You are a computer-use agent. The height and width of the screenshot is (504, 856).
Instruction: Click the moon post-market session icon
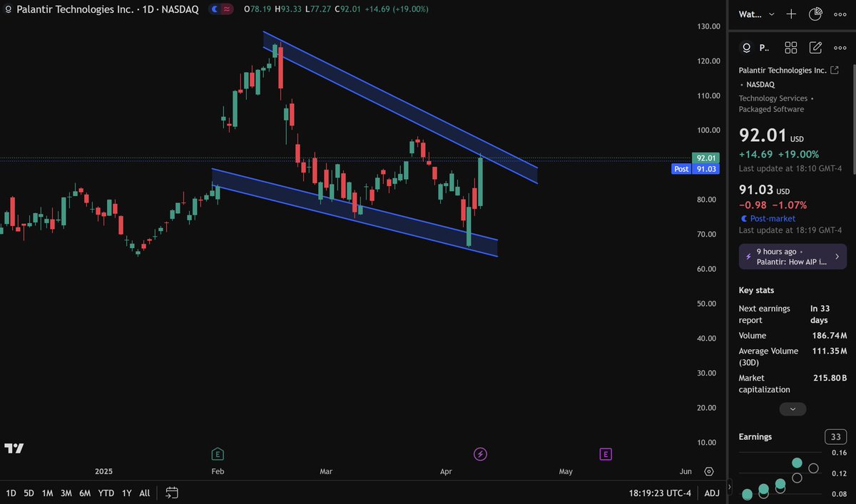coord(216,9)
